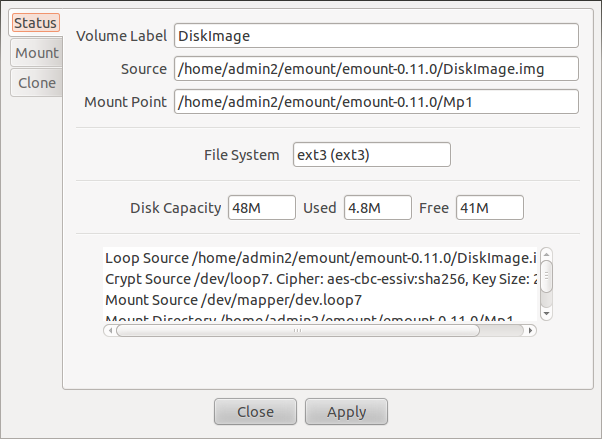This screenshot has width=602, height=439.
Task: Open the Mount tab
Action: (x=36, y=52)
